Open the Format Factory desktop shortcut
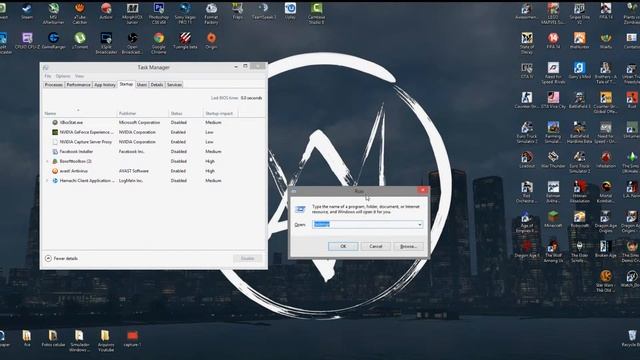Screen dimensions: 640x360 [211, 13]
